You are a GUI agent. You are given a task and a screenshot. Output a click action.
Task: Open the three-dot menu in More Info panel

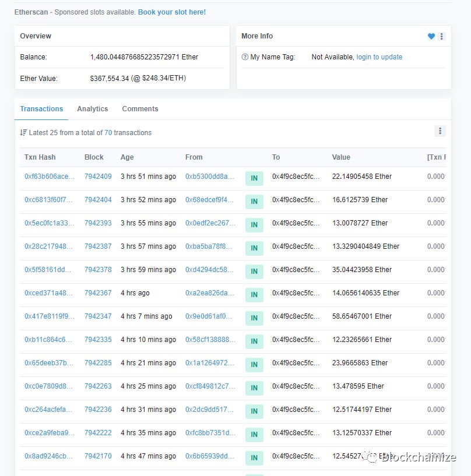[x=442, y=36]
